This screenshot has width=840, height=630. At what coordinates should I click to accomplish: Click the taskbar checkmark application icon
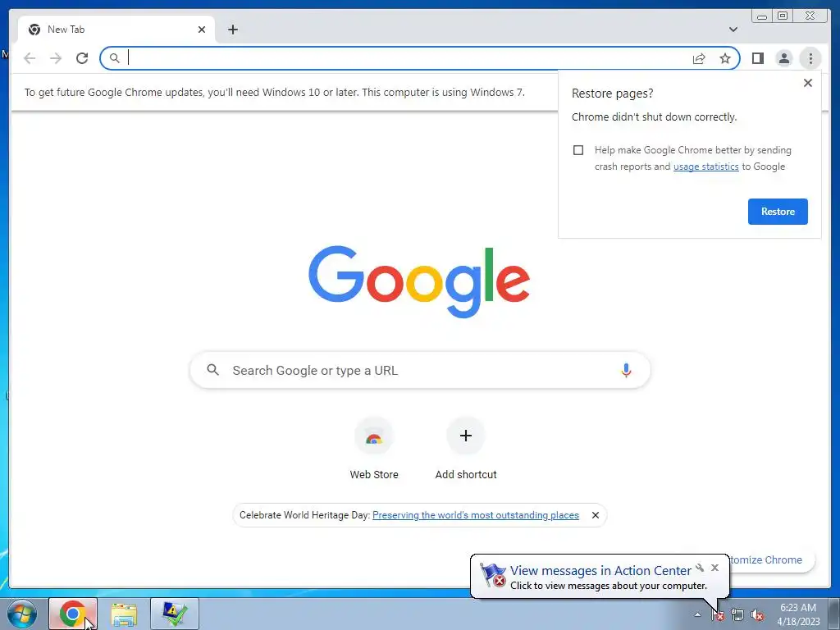point(175,614)
